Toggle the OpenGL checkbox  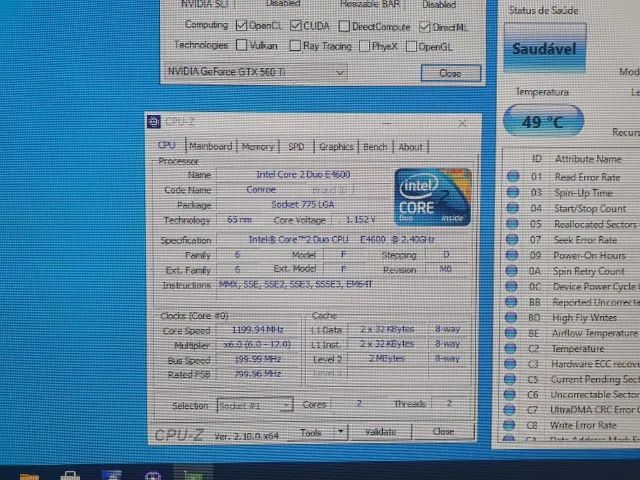click(x=411, y=47)
